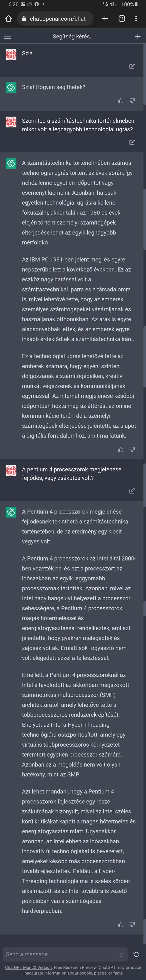Open the hamburger sidebar menu
Image resolution: width=146 pixels, height=980 pixels.
pos(8,37)
